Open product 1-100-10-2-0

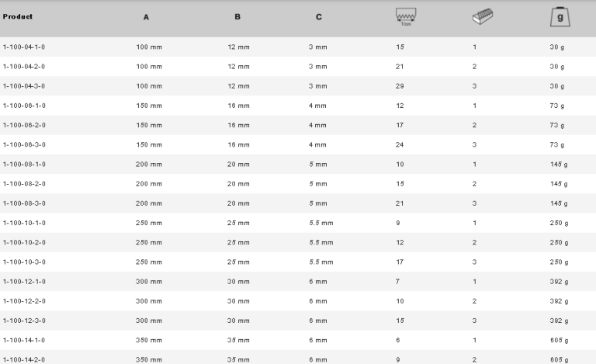(x=29, y=242)
